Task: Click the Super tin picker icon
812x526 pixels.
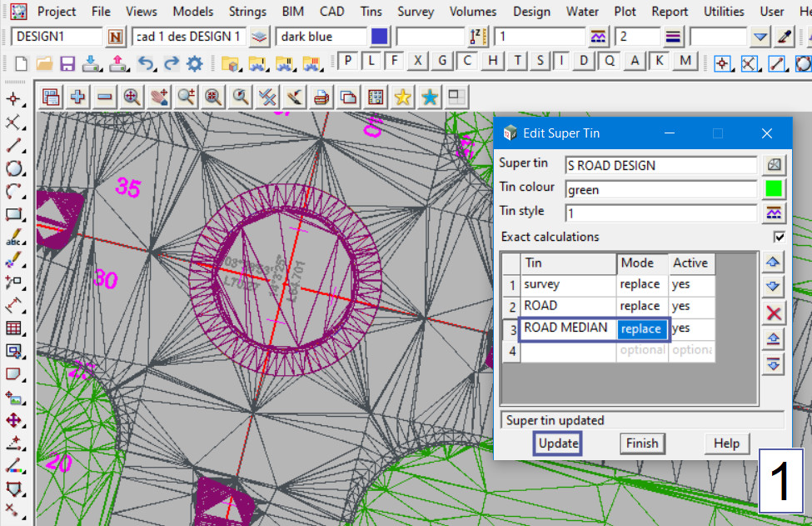Action: (x=774, y=165)
